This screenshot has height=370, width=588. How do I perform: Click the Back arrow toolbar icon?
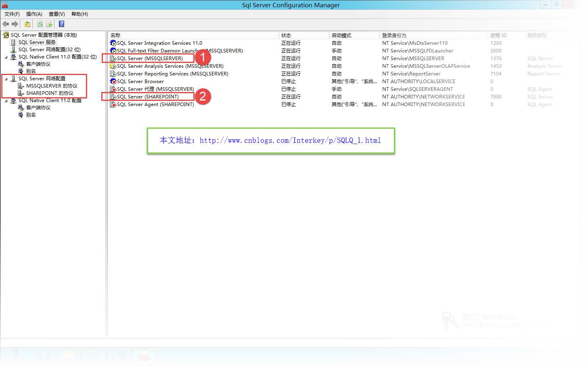tap(6, 24)
